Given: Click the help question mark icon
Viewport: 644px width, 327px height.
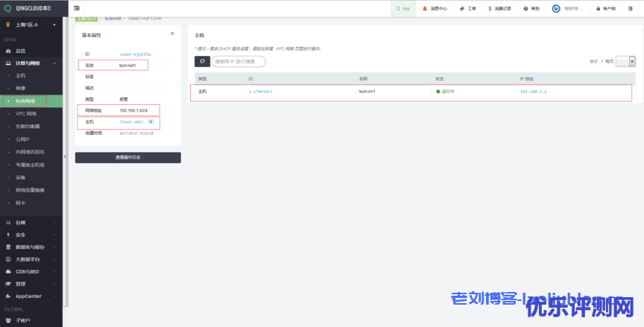Looking at the screenshot, I should [x=525, y=9].
